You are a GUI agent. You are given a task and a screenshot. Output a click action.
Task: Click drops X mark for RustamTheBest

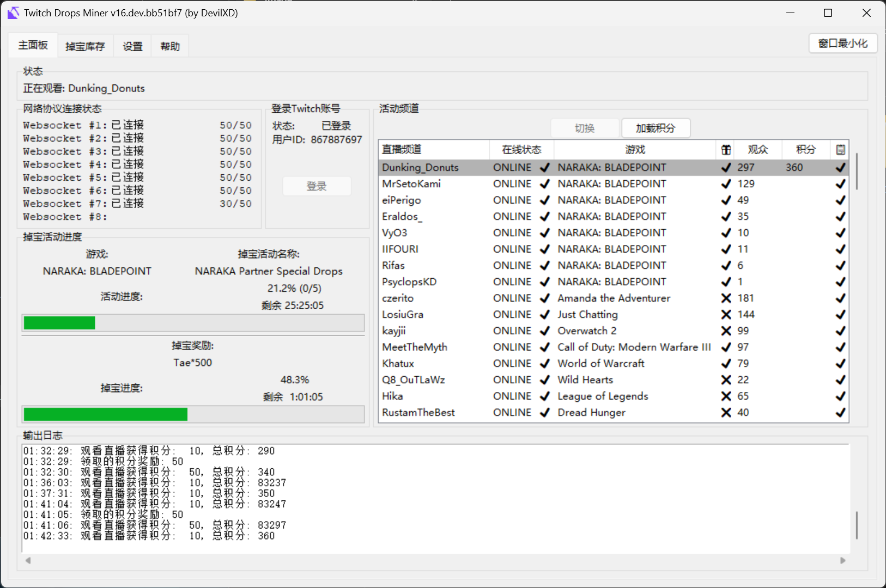[x=726, y=413]
